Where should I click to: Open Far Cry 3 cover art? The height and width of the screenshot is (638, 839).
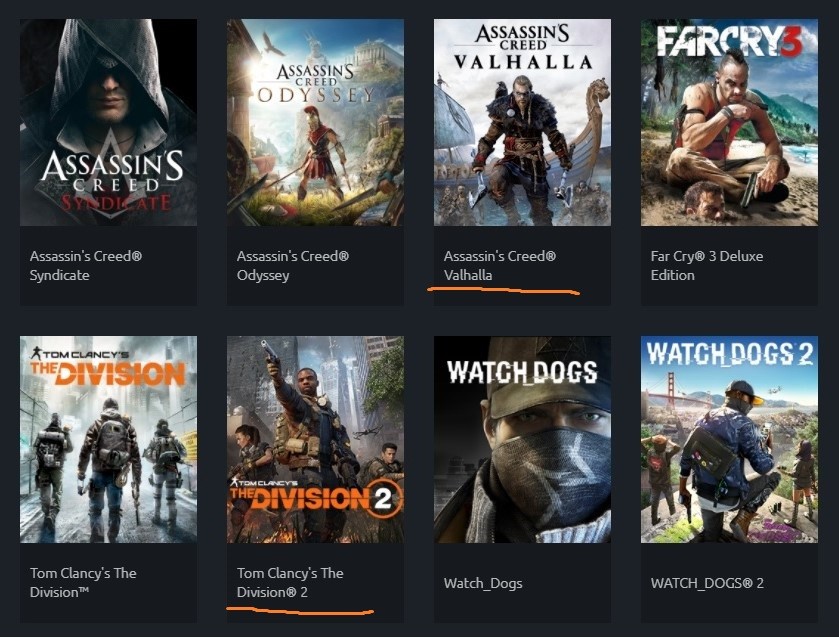pyautogui.click(x=729, y=122)
